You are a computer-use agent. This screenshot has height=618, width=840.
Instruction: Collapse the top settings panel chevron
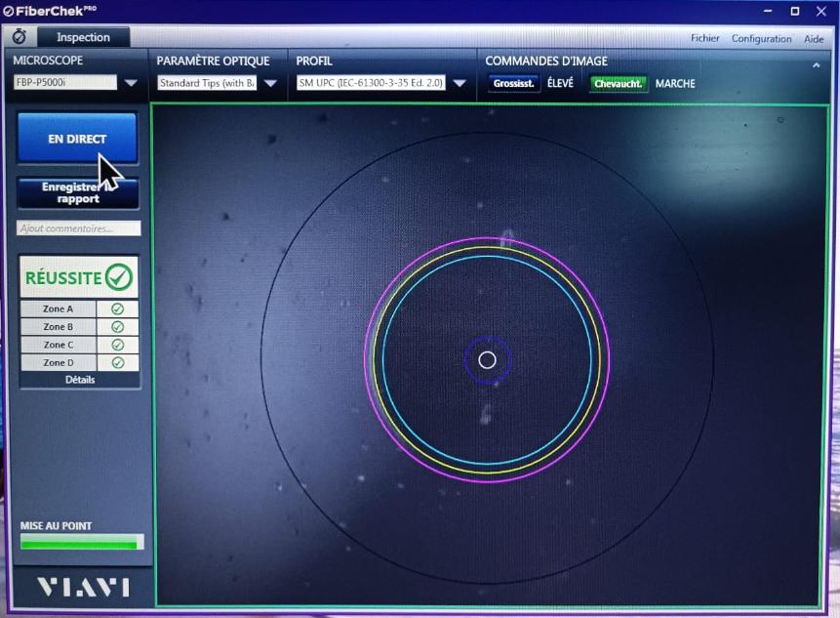[x=816, y=65]
